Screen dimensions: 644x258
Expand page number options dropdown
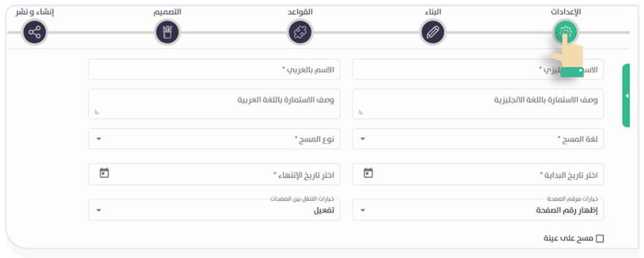478,210
